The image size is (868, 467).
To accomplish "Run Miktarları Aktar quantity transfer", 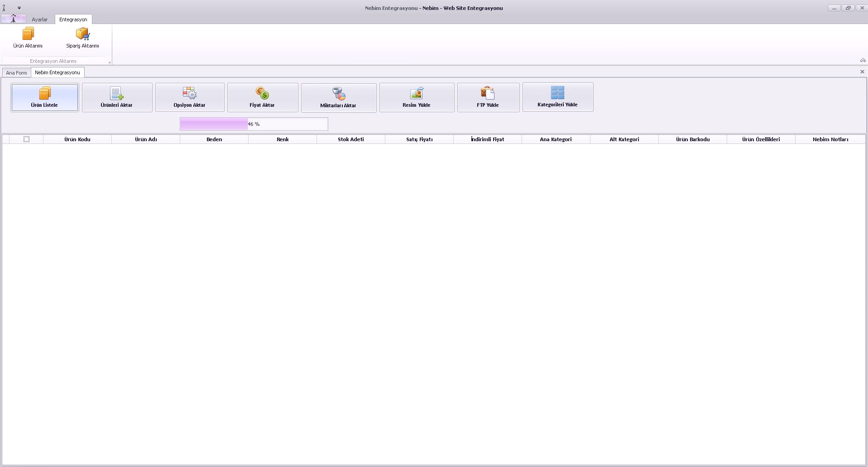I will (x=338, y=98).
